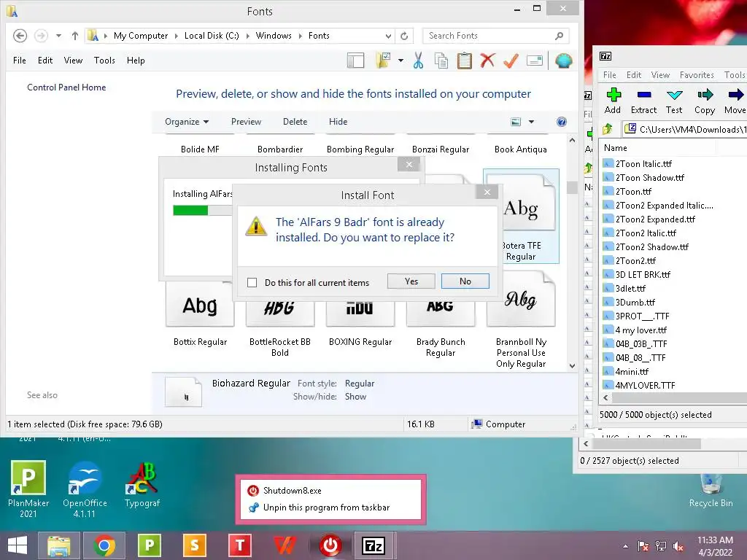Viewport: 747px width, 560px height.
Task: Open Fonts help question mark icon
Action: [562, 122]
